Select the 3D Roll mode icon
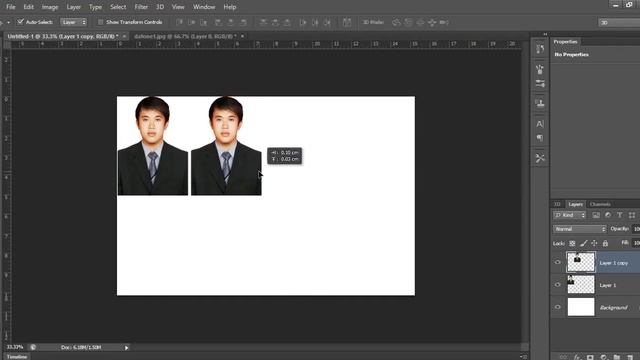This screenshot has height=360, width=640. point(408,22)
